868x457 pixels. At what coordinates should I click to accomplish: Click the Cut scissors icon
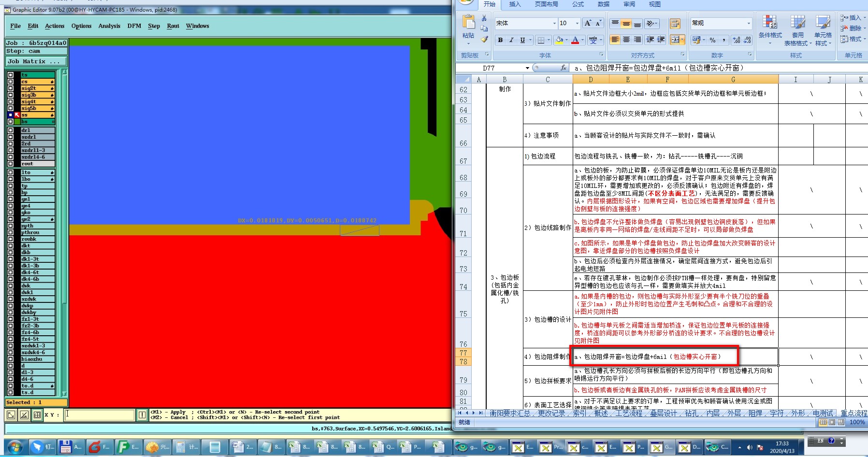484,18
